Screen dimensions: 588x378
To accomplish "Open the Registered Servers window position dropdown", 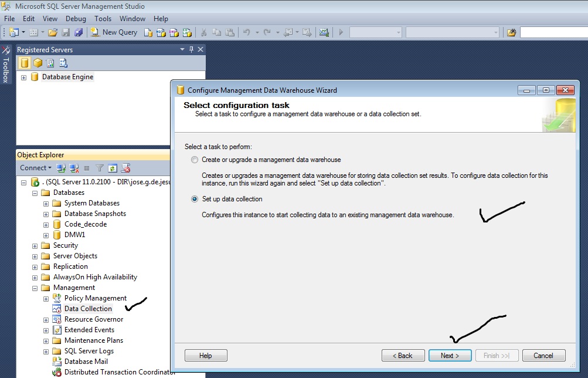I will (182, 49).
